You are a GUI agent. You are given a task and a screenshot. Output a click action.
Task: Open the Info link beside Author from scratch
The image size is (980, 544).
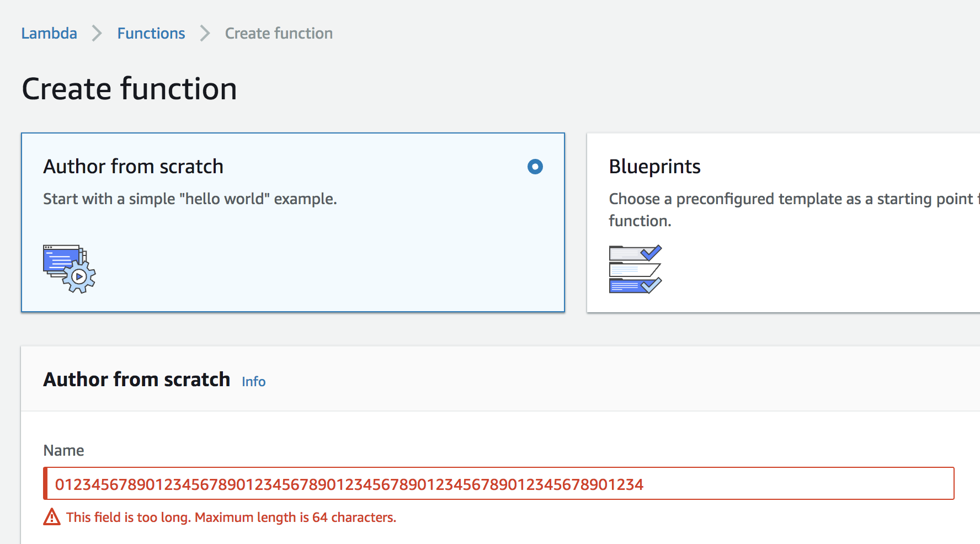[253, 381]
